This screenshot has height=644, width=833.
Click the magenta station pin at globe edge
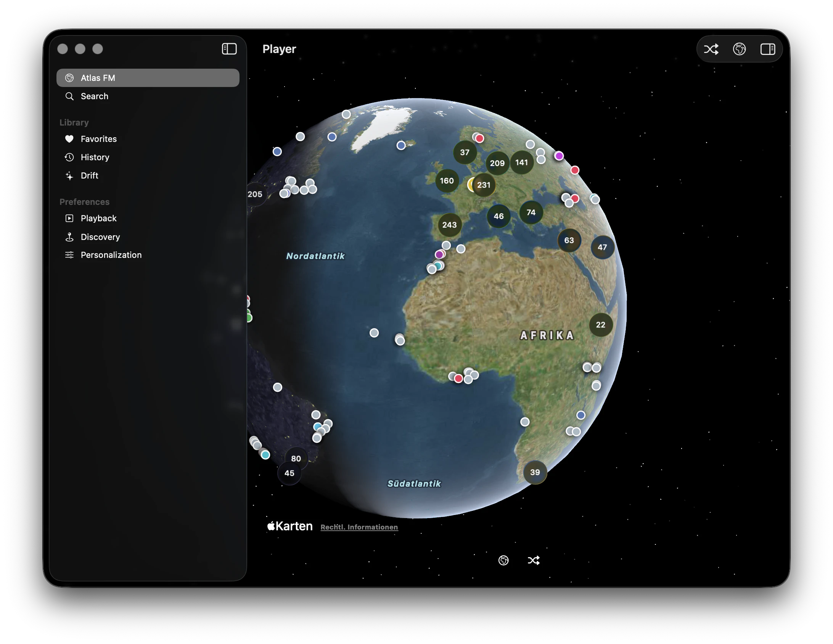[x=559, y=156]
